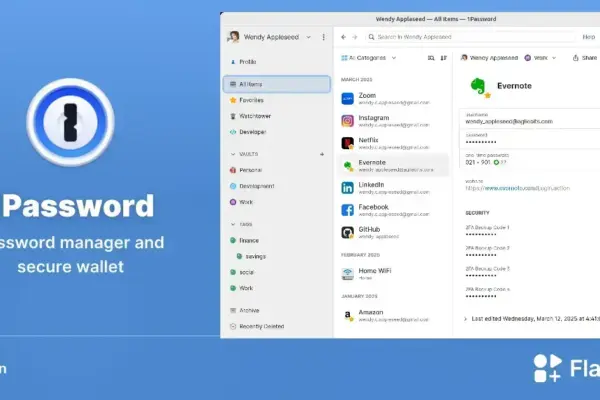Click the sort order icon
Screen dimensions: 600x400
tap(443, 58)
